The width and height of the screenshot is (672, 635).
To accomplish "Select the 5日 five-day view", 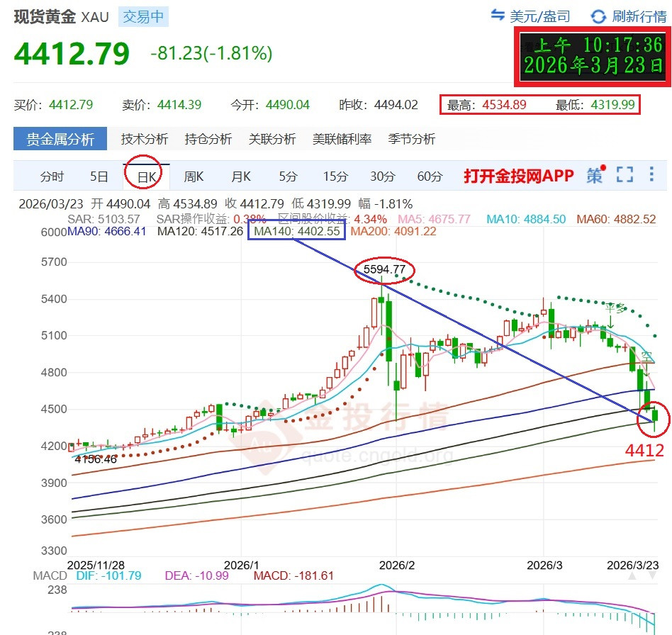I will (97, 176).
